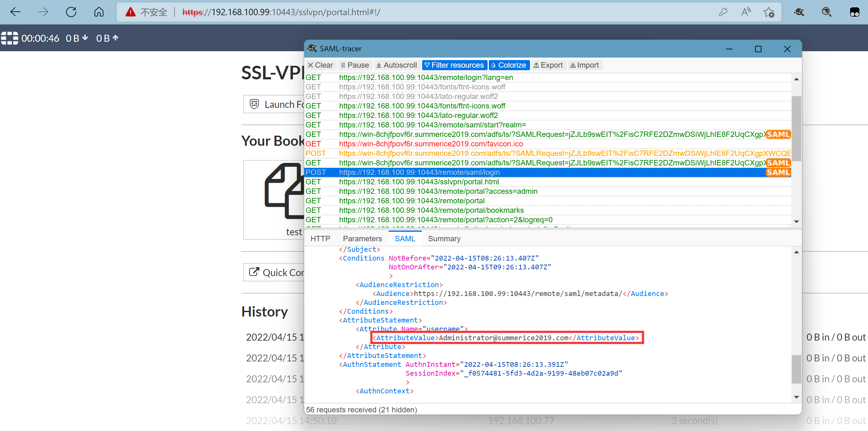Click the browser refresh icon
This screenshot has height=431, width=868.
(x=71, y=12)
